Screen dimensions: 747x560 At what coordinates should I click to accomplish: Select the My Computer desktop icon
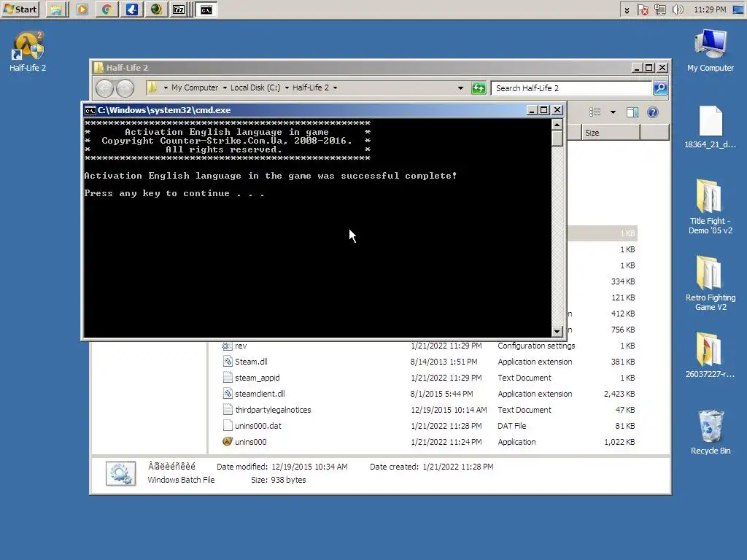tap(711, 50)
